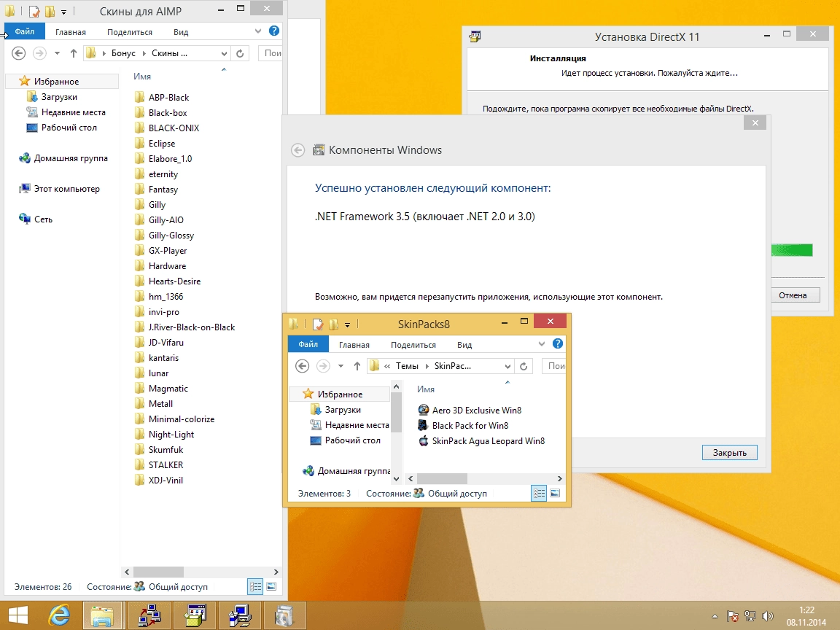The image size is (840, 630).
Task: Expand ribbon in Скины для AIMP window
Action: click(x=257, y=31)
